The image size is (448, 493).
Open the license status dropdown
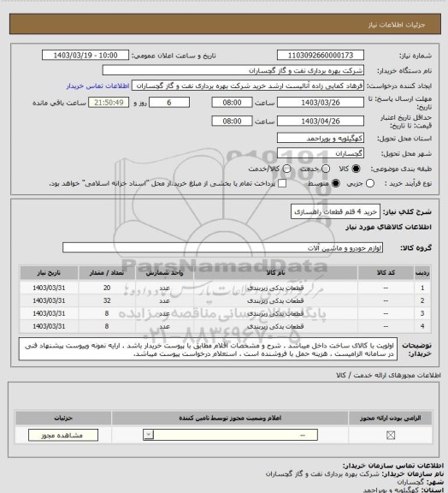[x=230, y=435]
